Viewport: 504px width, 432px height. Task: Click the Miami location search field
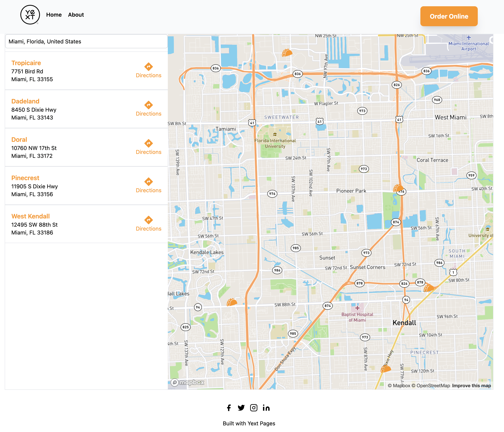[86, 41]
